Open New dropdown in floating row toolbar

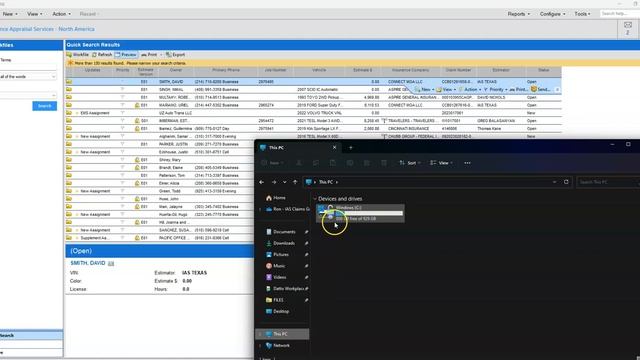pos(424,89)
